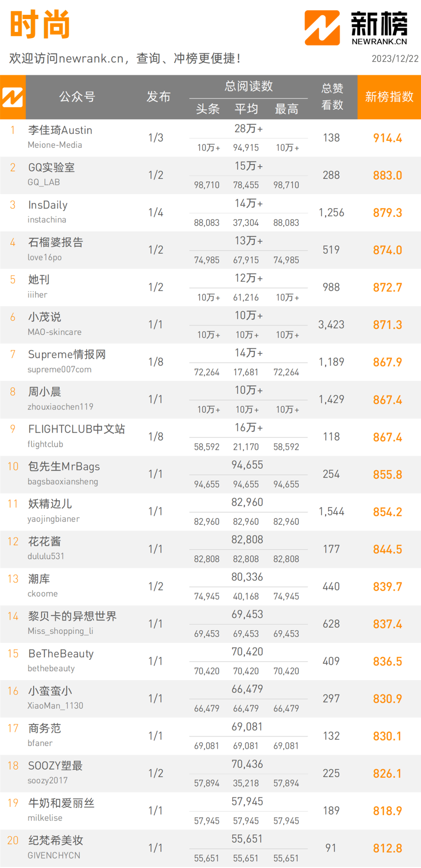Click the 914.4 index score

click(x=387, y=138)
